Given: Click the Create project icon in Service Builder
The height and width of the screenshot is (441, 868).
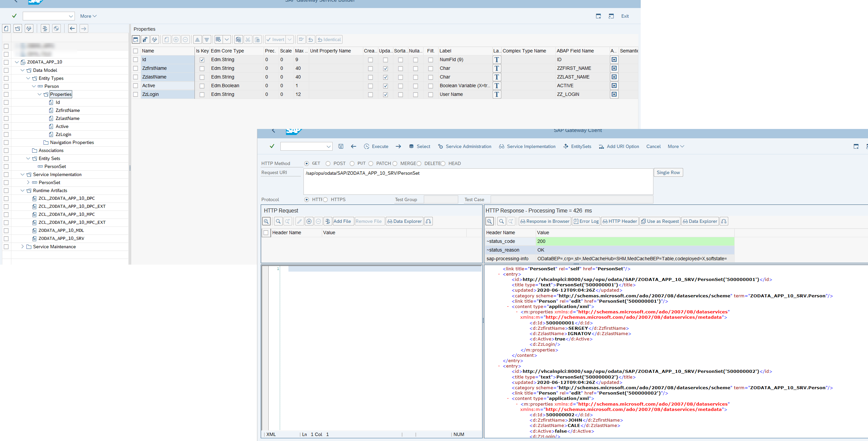Looking at the screenshot, I should pos(6,29).
